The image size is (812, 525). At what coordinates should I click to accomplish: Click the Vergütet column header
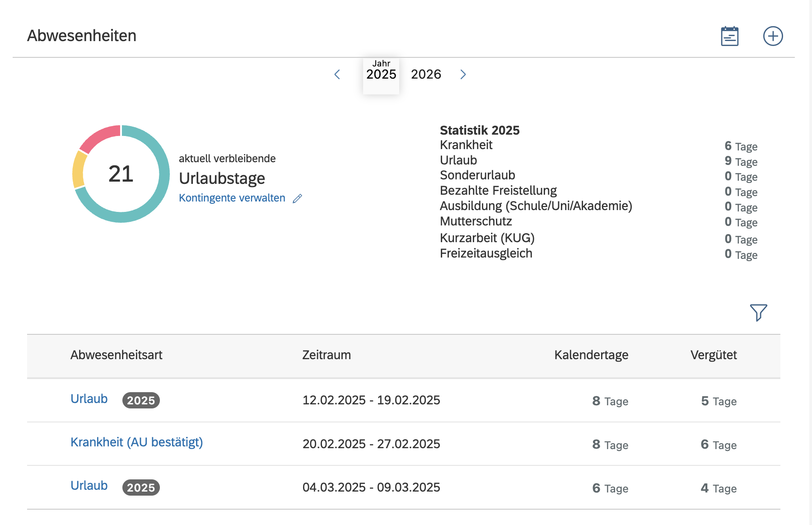coord(713,355)
